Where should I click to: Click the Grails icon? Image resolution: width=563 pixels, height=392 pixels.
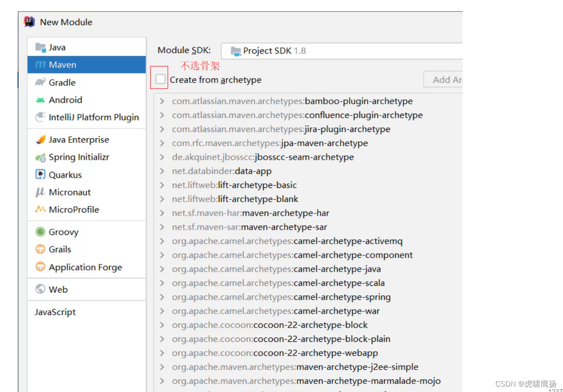(x=41, y=249)
